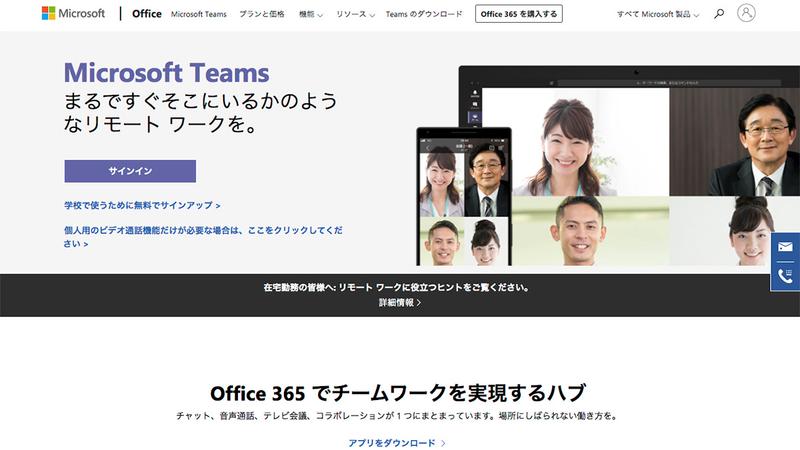Select Microsoft Teams in navigation bar

198,14
